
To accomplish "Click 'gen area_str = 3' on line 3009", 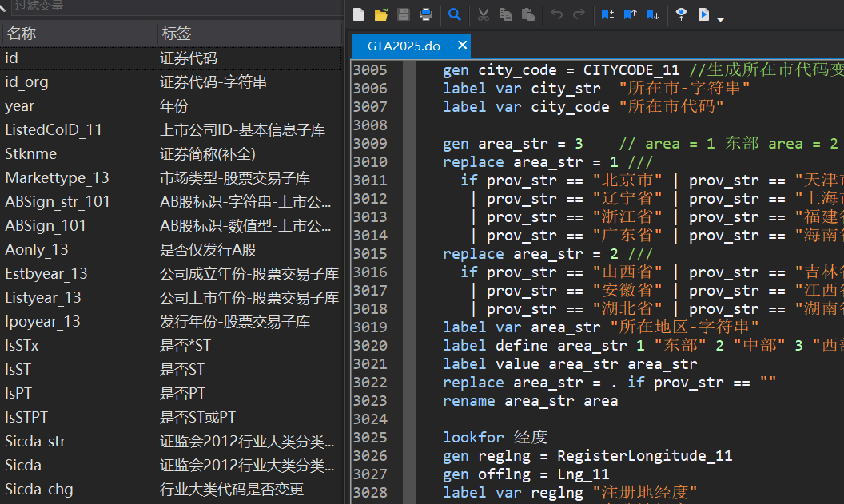I will (x=513, y=144).
